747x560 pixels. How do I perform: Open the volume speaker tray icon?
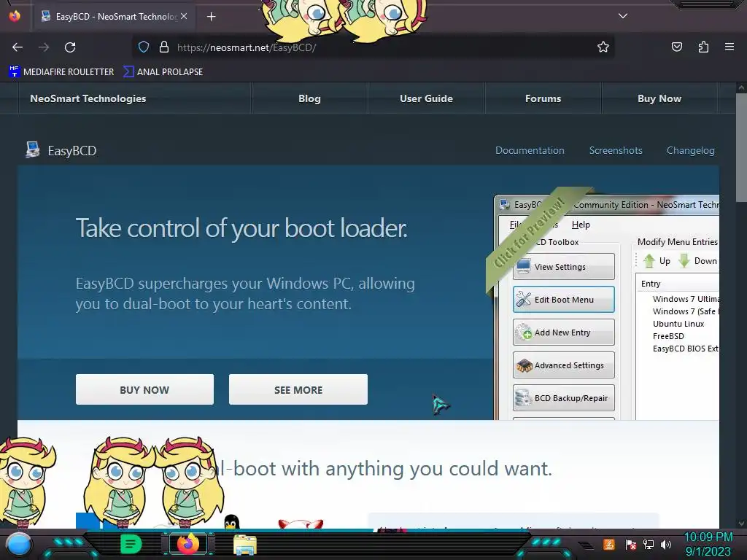tap(666, 545)
